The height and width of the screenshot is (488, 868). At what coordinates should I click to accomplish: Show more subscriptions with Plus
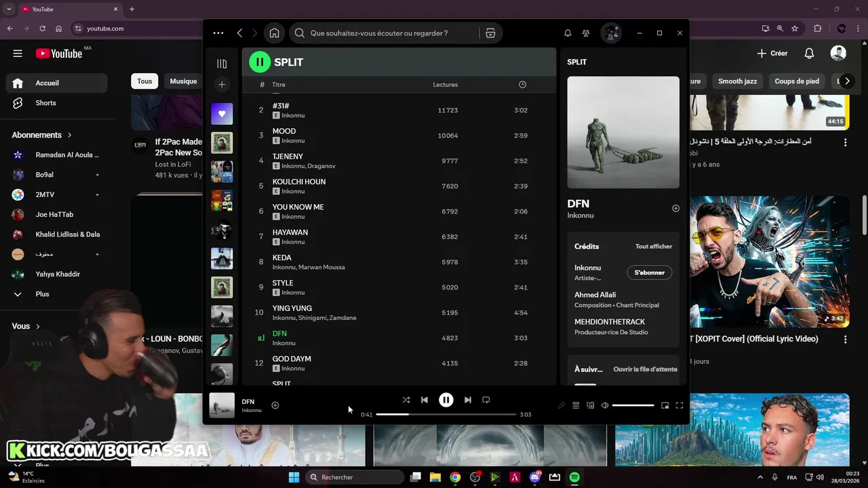tap(57, 294)
